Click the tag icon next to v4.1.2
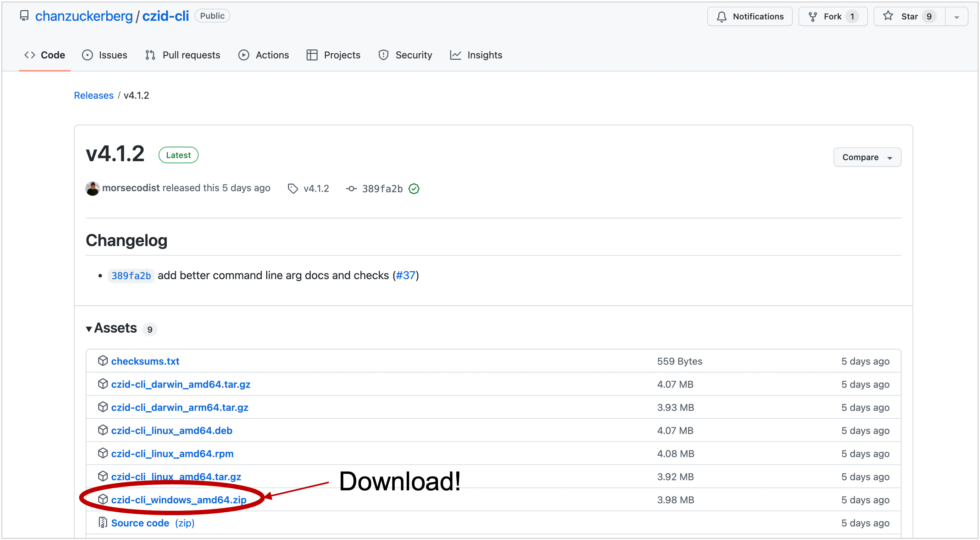The image size is (980, 540). coord(292,188)
